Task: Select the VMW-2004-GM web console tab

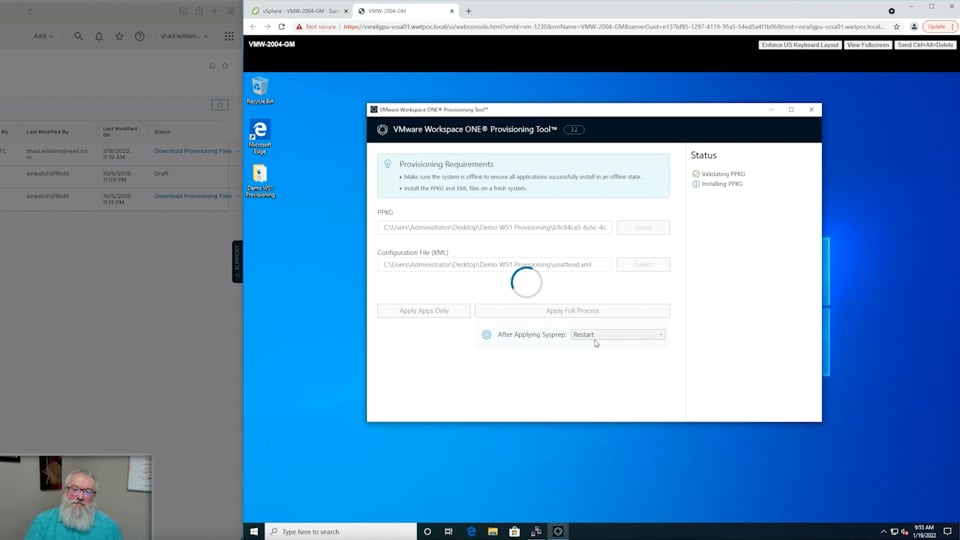Action: (x=404, y=11)
